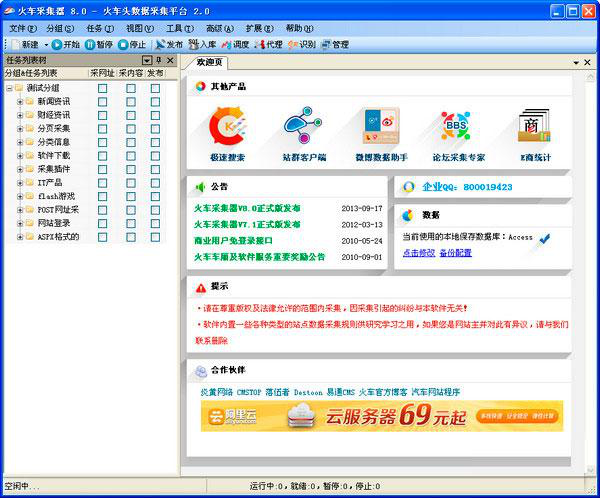Click the 点击修改 database link

click(x=419, y=253)
